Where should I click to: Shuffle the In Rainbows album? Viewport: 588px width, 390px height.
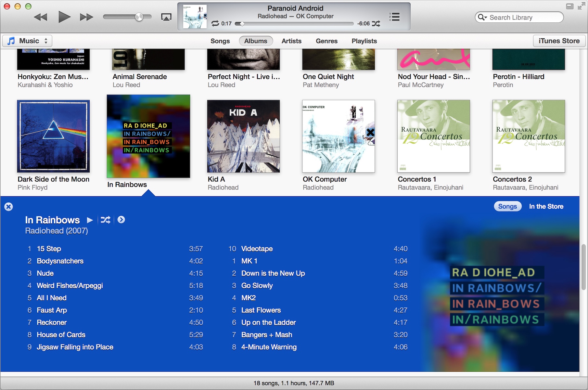coord(106,220)
